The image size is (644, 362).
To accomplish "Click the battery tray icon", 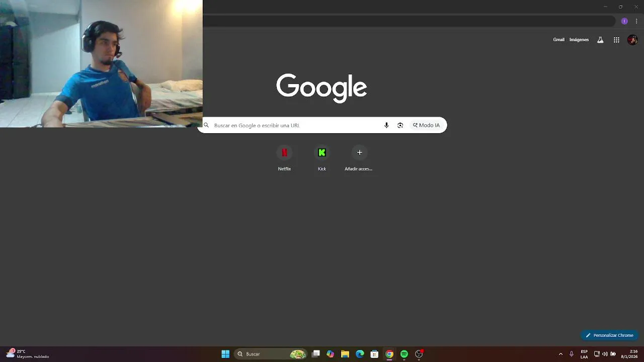I will (613, 354).
